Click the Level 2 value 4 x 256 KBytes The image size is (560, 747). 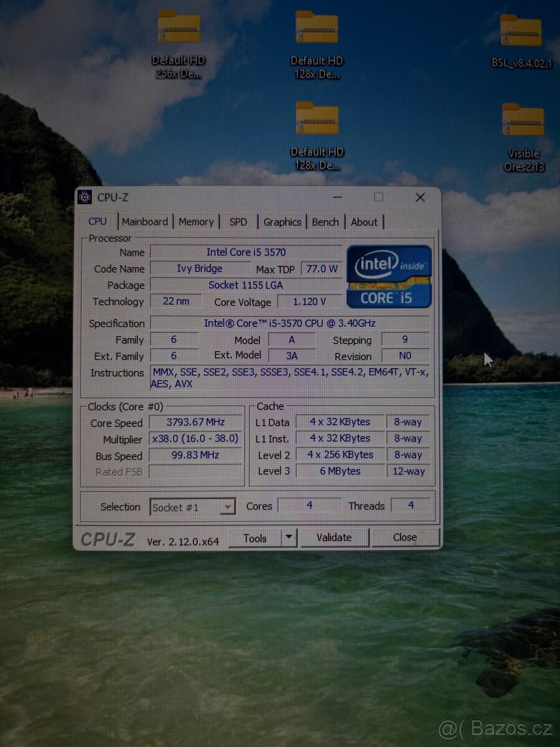click(x=340, y=455)
